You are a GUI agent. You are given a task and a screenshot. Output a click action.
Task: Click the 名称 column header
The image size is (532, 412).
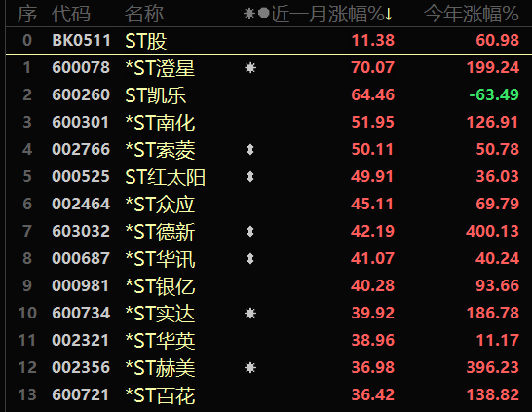click(144, 15)
